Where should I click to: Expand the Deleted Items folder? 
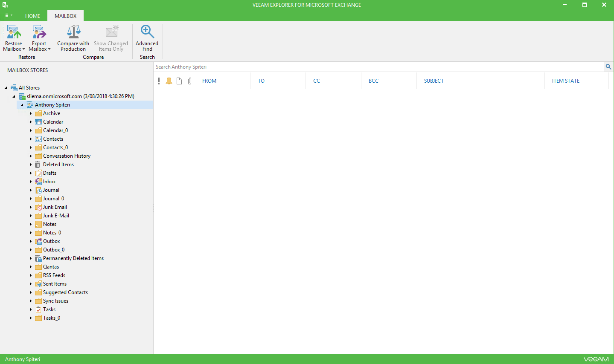point(31,165)
